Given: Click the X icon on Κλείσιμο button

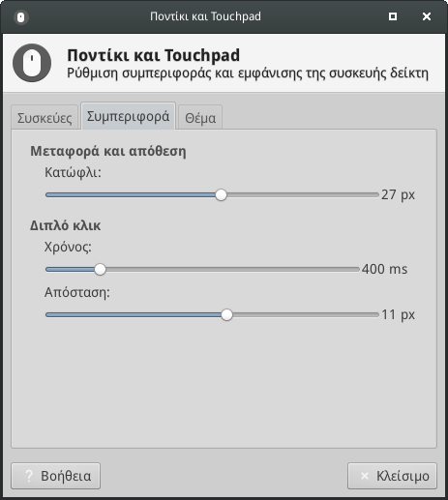Looking at the screenshot, I should click(x=365, y=476).
